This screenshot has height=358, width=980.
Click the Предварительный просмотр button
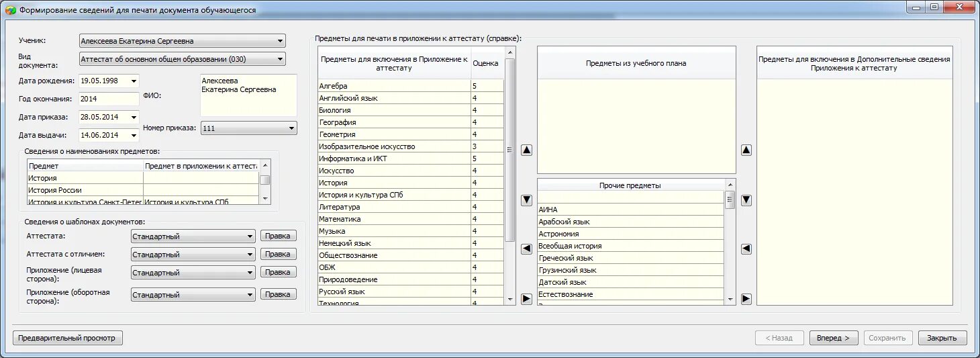pos(67,338)
